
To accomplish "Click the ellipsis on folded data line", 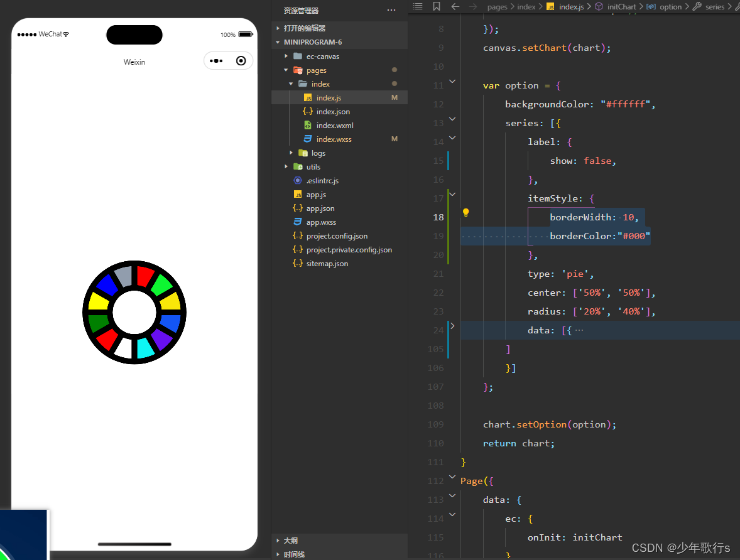I will (x=579, y=330).
